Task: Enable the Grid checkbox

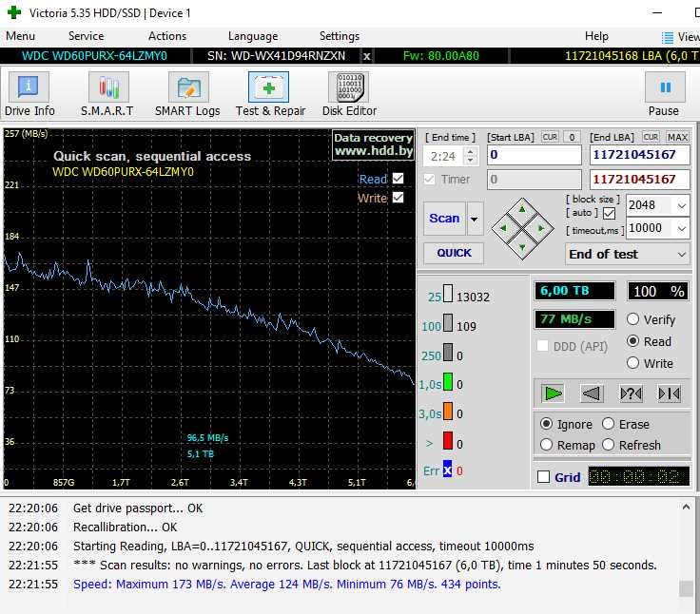Action: click(x=543, y=477)
